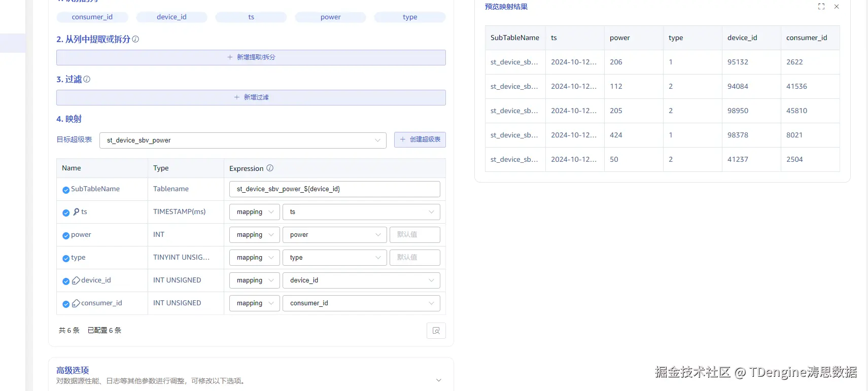Click the 默认值 input for the power row
Viewport: 868px width, 391px height.
click(414, 235)
